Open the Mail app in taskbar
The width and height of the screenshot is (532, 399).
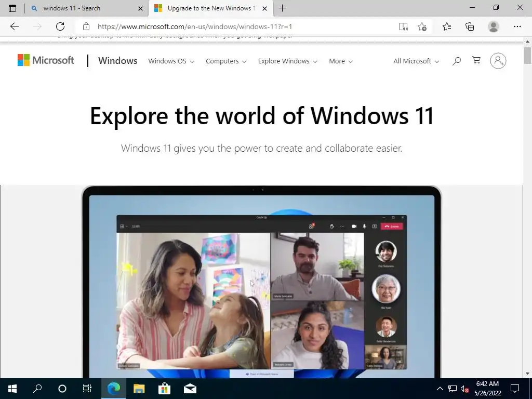(x=190, y=389)
